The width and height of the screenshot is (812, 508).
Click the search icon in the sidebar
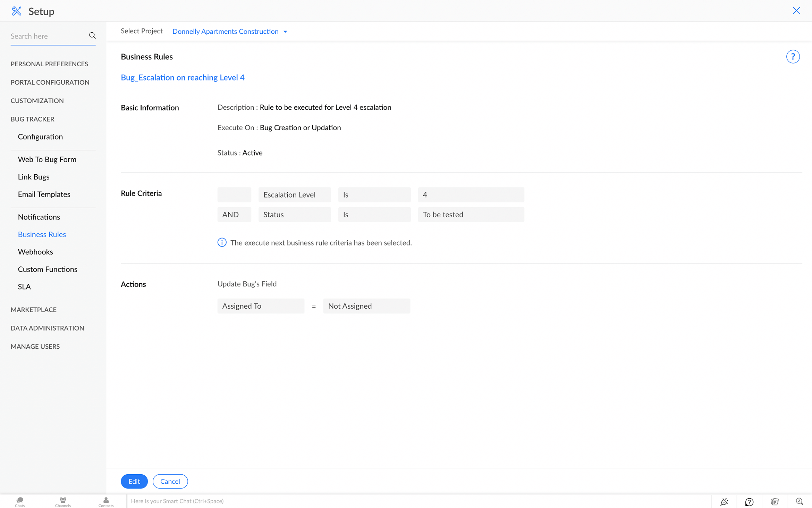[92, 35]
